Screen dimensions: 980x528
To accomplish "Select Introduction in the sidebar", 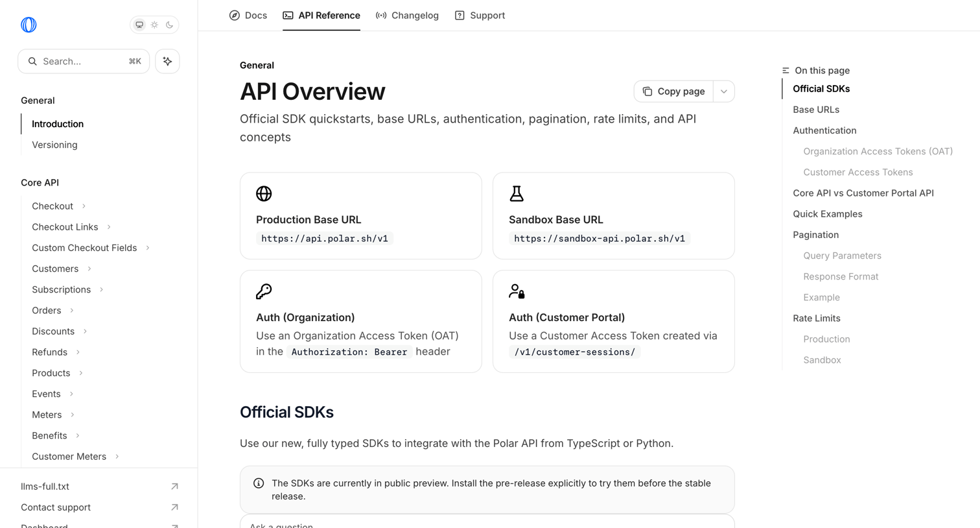I will pos(58,124).
